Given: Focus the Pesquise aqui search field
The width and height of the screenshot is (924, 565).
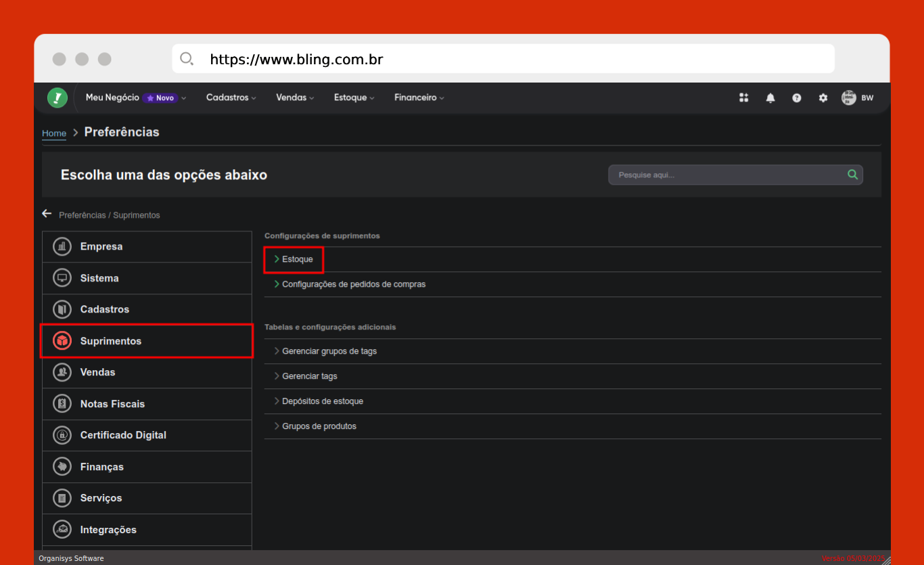Looking at the screenshot, I should point(735,175).
